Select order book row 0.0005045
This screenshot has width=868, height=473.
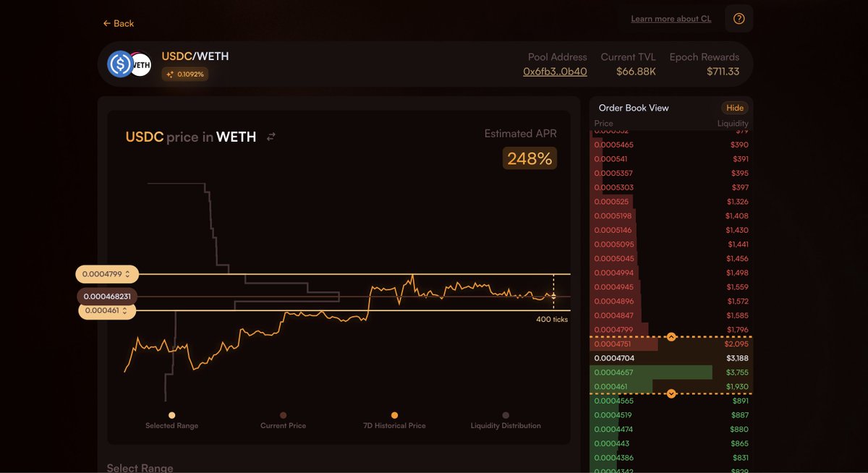[671, 258]
